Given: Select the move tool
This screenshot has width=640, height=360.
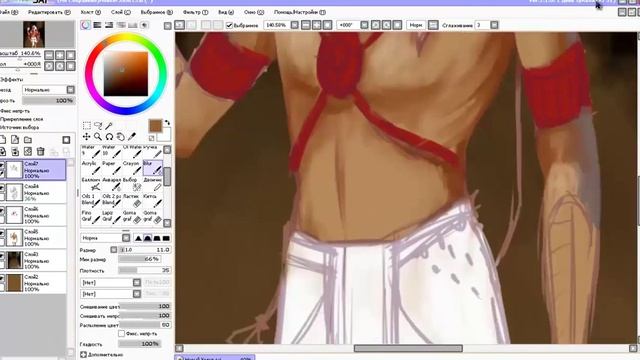Looking at the screenshot, I should [x=87, y=137].
